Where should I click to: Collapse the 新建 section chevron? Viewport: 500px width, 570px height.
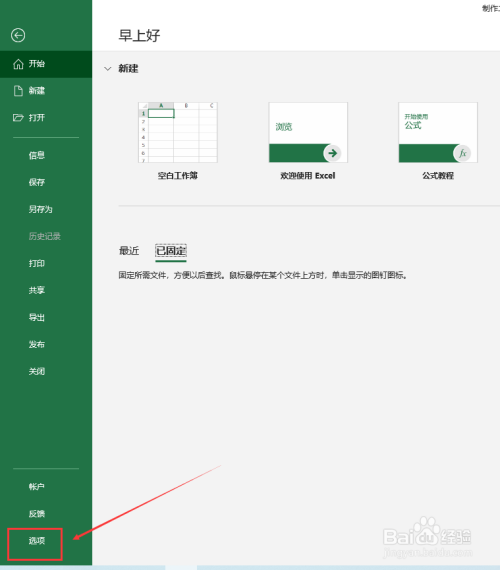point(108,68)
